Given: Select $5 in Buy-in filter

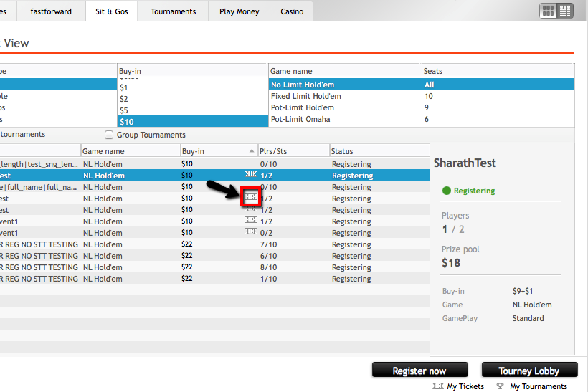Looking at the screenshot, I should pos(193,110).
